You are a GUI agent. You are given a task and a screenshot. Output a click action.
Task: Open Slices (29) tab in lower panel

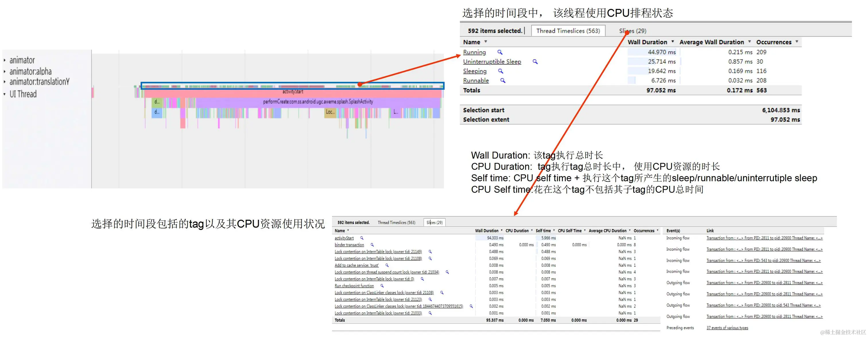434,223
